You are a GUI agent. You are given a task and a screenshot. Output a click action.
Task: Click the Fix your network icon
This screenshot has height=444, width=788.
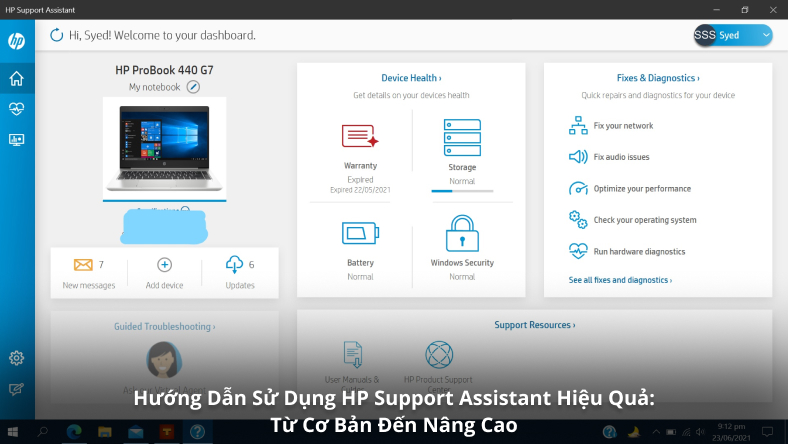coord(578,126)
